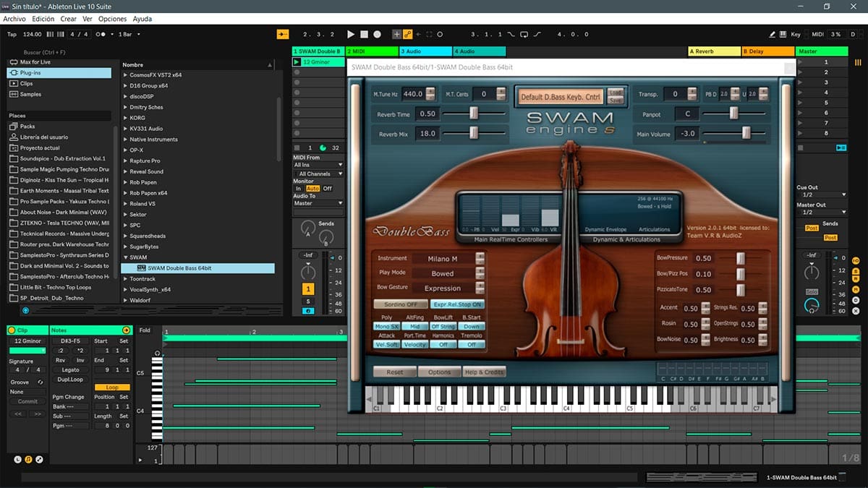Select the Clips browser category

(59, 83)
